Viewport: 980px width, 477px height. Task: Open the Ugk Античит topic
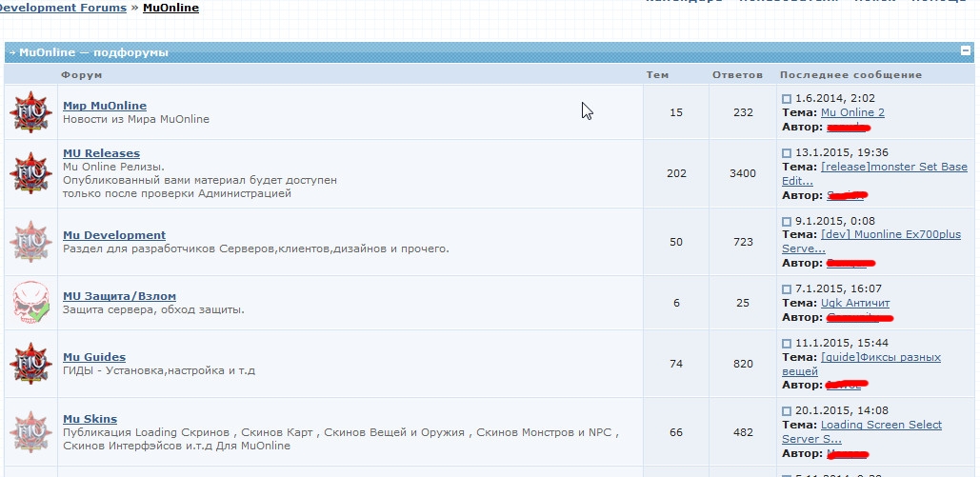(x=855, y=303)
